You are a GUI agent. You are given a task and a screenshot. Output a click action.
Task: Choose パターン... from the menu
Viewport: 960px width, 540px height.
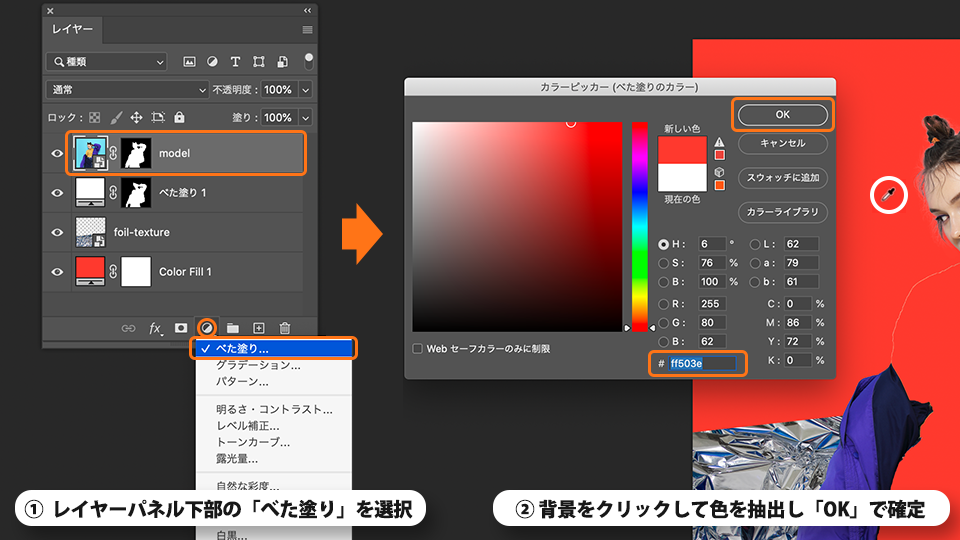click(274, 381)
